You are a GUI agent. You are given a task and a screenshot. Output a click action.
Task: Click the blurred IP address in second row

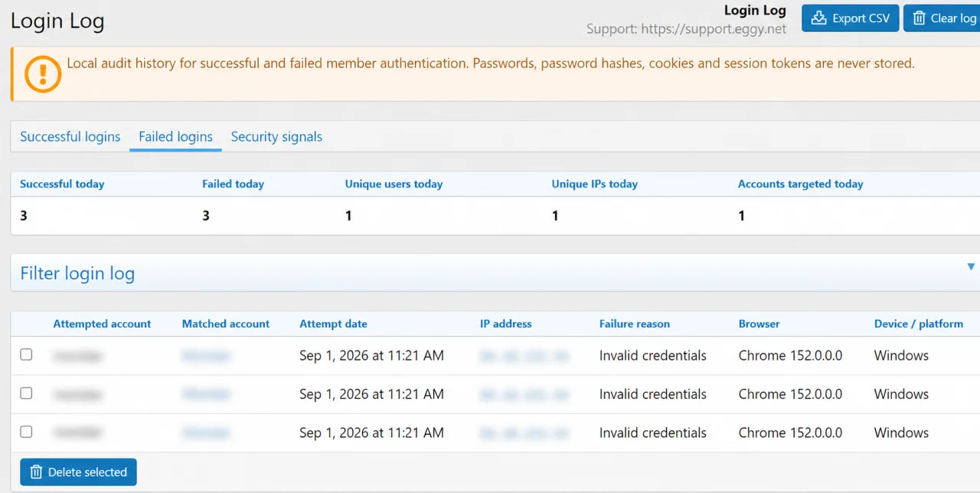[524, 394]
